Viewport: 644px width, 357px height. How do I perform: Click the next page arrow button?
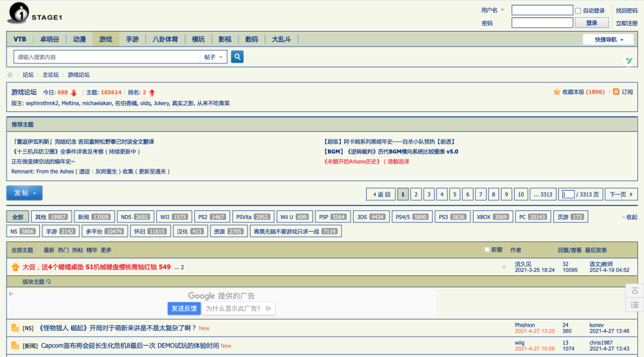(621, 194)
